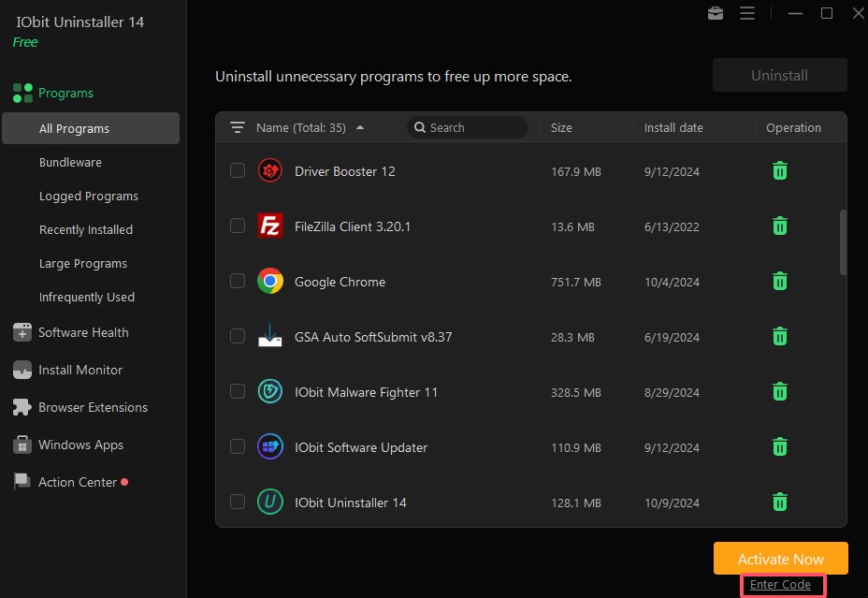The height and width of the screenshot is (598, 868).
Task: Click the Browser Extensions label
Action: pyautogui.click(x=93, y=407)
